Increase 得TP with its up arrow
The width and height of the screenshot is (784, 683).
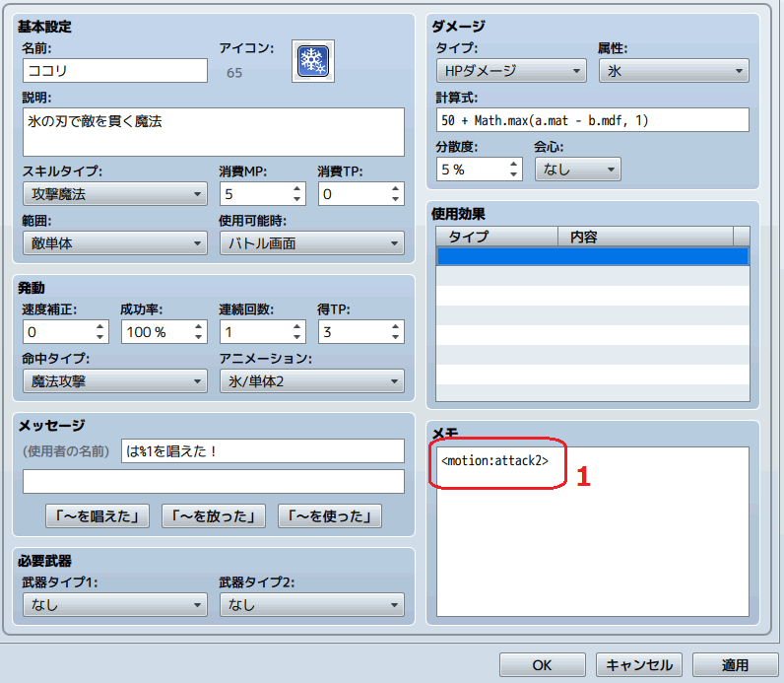tap(396, 327)
